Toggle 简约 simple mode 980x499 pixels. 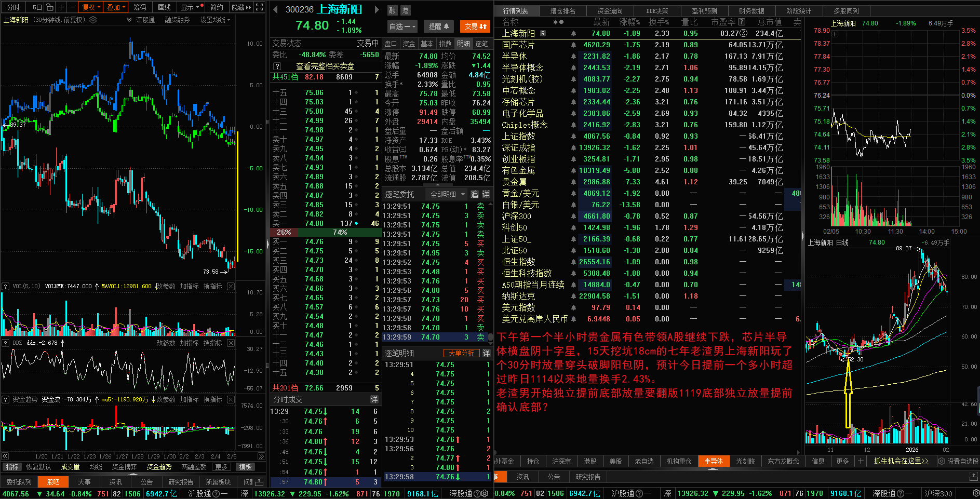tap(217, 7)
